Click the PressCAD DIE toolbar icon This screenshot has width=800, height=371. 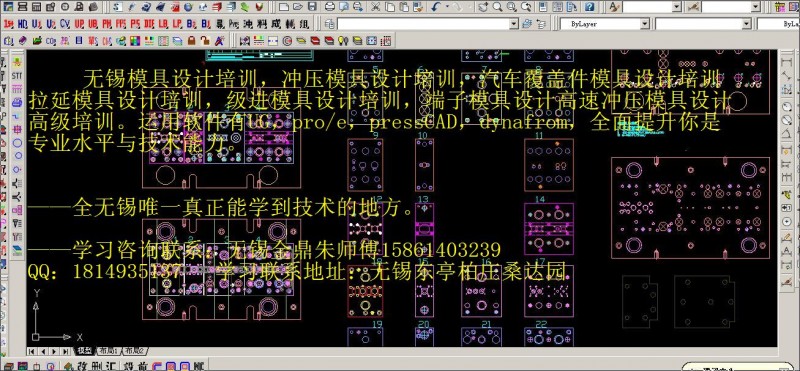click(149, 24)
